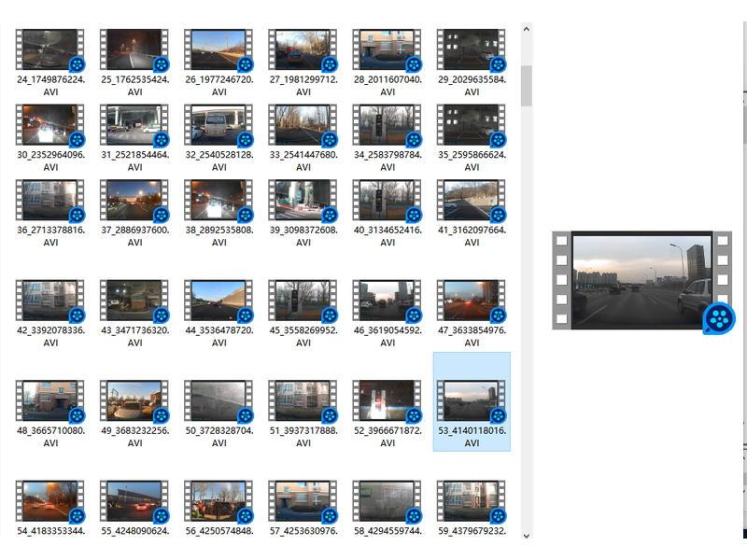Select video icon 42_3392078336.AVI
Viewport: 747px width, 560px height.
tap(50, 301)
